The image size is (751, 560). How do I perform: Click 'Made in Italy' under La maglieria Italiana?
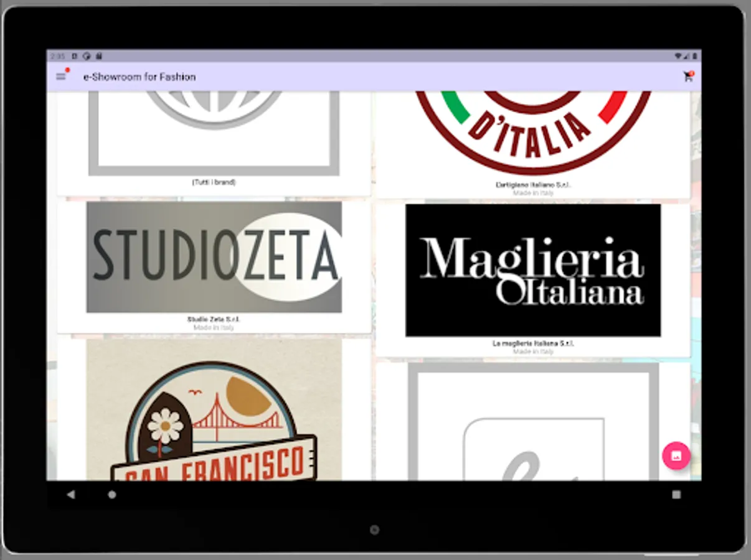533,352
